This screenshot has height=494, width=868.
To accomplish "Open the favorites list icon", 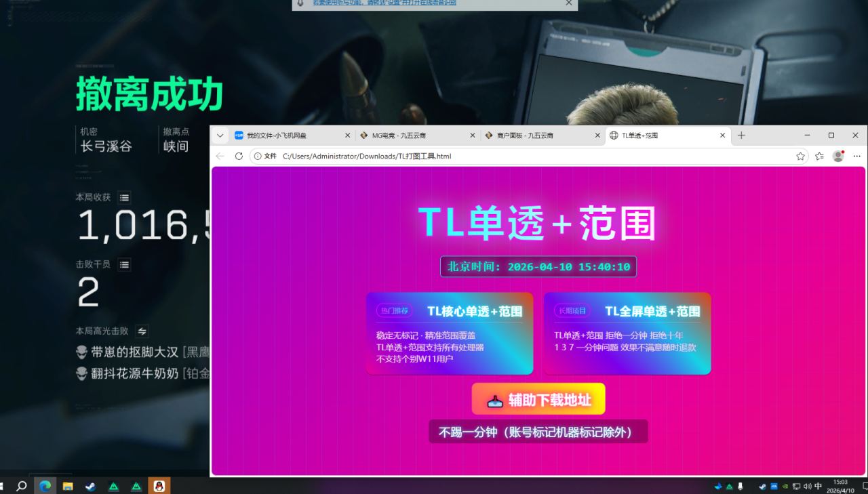I will pyautogui.click(x=819, y=156).
